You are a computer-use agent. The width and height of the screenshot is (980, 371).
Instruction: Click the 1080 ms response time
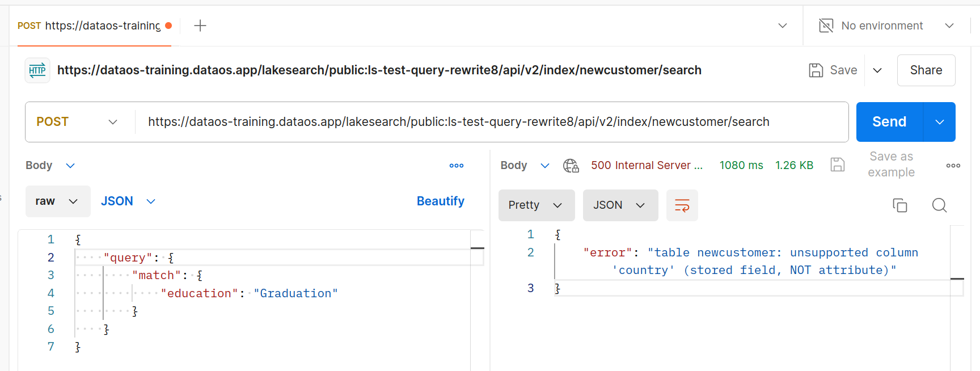tap(741, 166)
